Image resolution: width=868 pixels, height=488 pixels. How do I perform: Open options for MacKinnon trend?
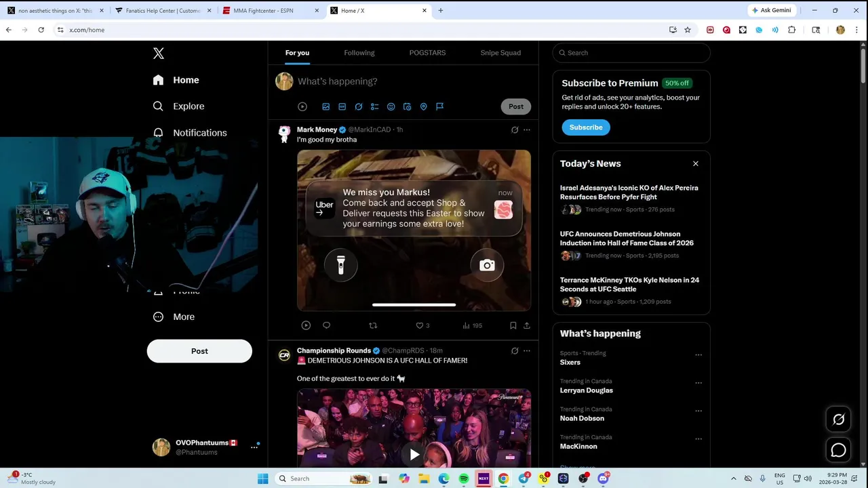click(x=698, y=439)
